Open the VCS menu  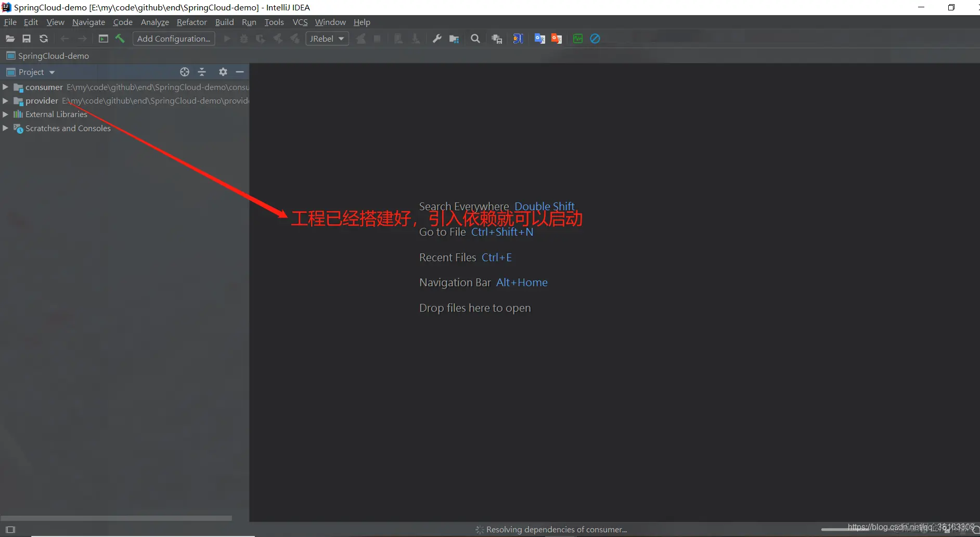[x=300, y=22]
